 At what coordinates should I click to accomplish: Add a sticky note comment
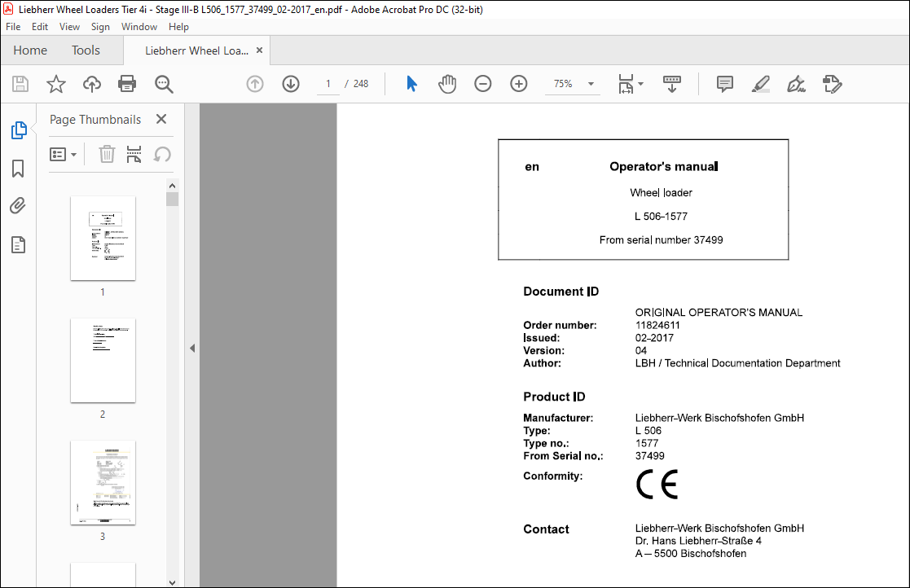(x=725, y=84)
